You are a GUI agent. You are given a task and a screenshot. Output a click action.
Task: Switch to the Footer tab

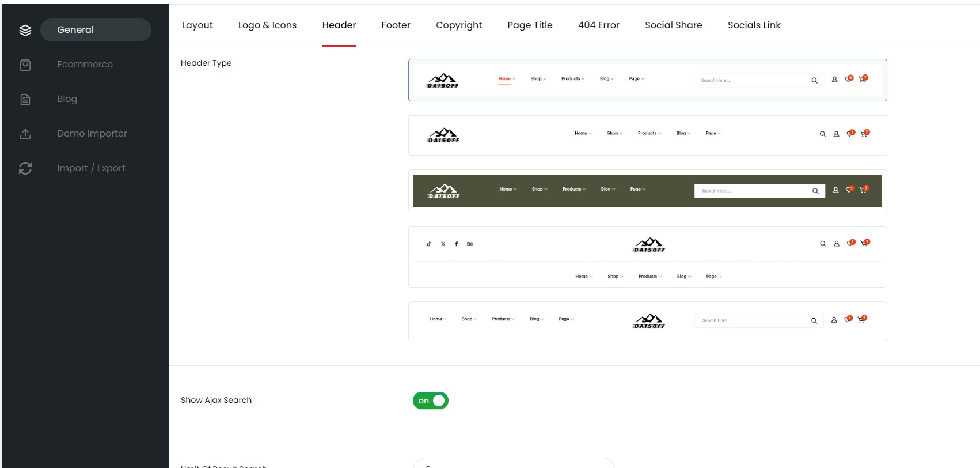click(396, 25)
